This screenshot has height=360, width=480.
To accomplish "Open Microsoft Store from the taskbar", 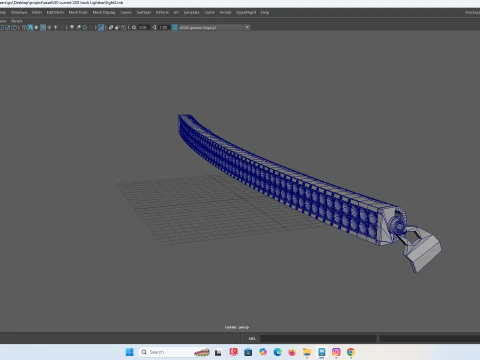I will coord(248,352).
